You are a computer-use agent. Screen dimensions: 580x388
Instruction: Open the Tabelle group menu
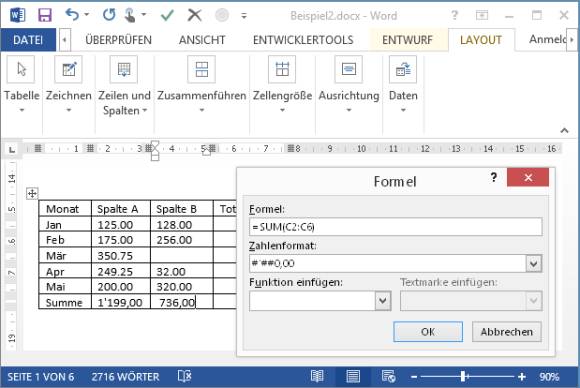click(x=21, y=85)
